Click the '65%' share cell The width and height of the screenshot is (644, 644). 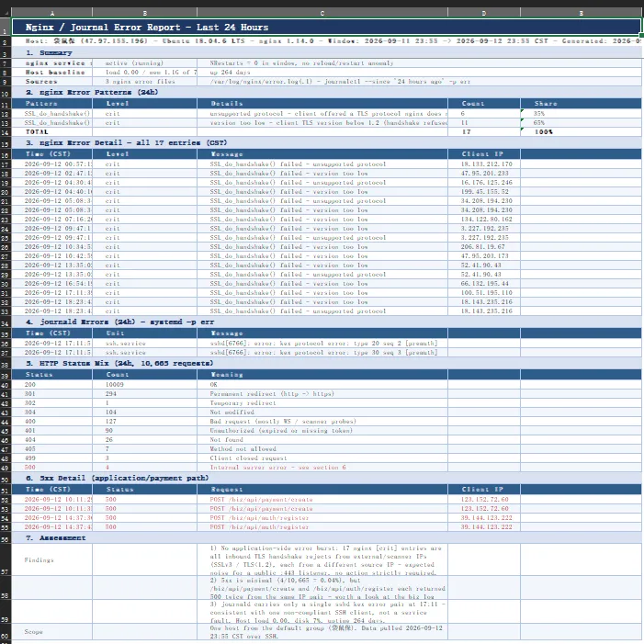(x=581, y=123)
